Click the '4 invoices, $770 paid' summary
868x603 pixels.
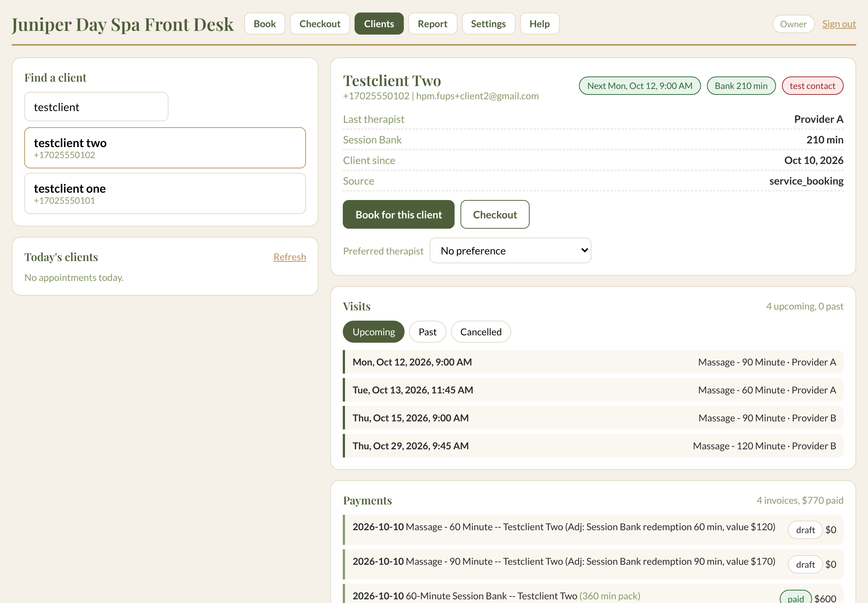click(800, 500)
